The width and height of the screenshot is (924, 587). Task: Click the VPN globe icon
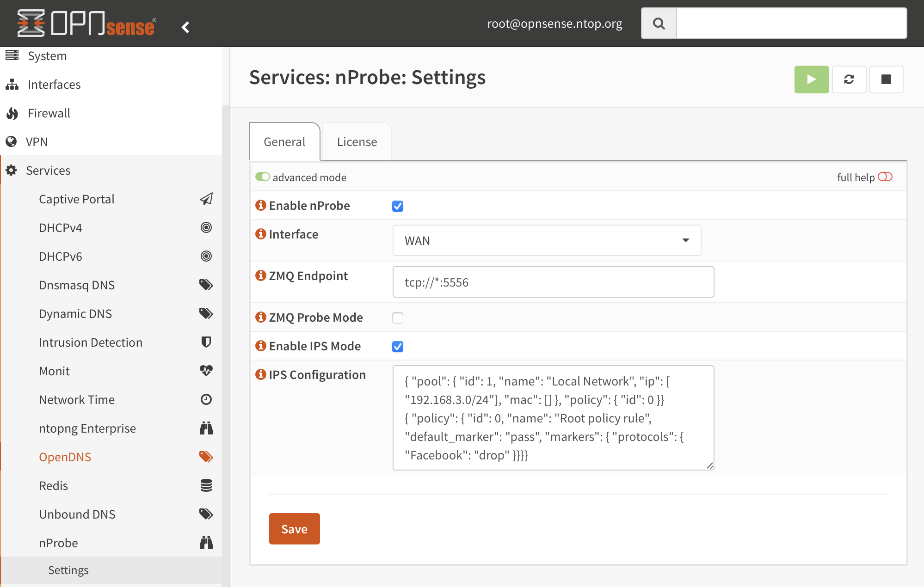[x=11, y=141]
